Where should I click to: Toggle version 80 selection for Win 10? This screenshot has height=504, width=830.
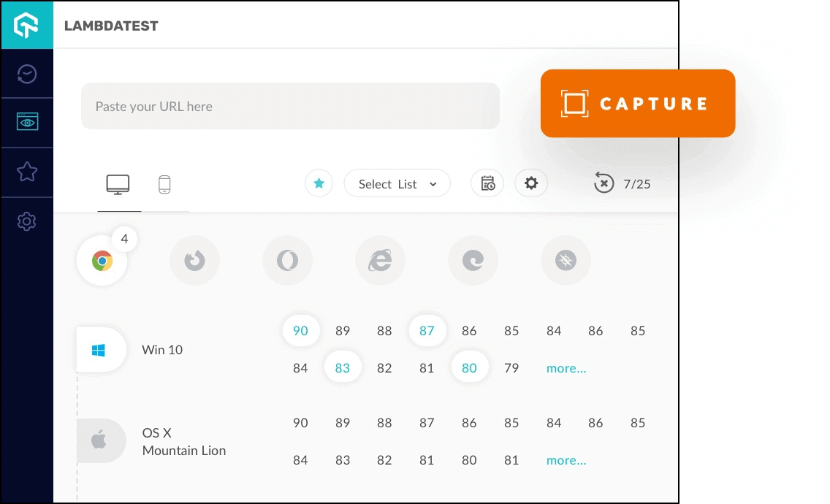click(x=469, y=367)
